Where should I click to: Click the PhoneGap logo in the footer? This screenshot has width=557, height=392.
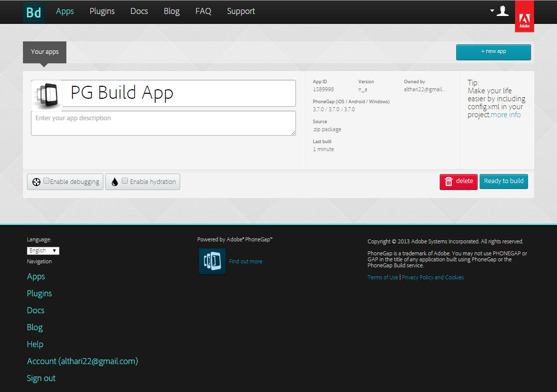(x=212, y=261)
